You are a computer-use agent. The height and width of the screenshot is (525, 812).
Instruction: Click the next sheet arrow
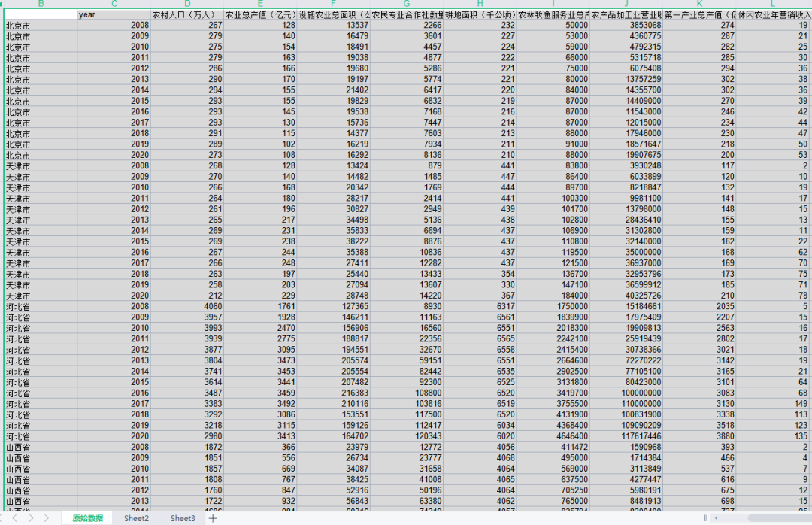coord(31,518)
